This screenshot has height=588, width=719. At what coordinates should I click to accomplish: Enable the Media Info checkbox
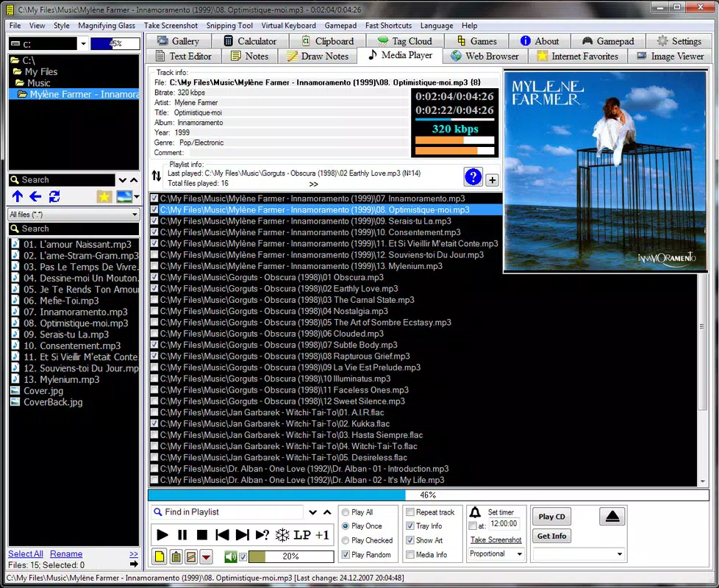point(410,554)
